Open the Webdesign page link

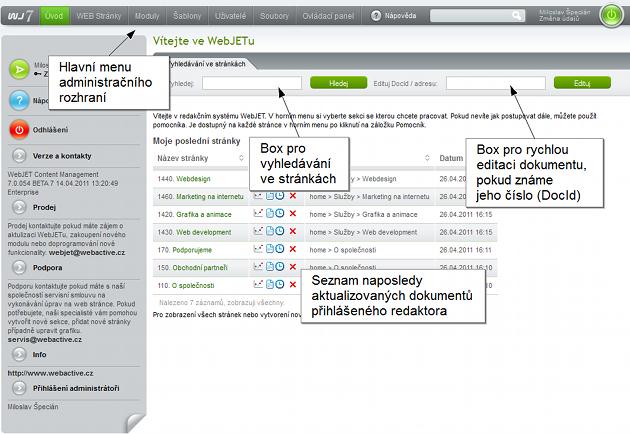click(x=193, y=179)
